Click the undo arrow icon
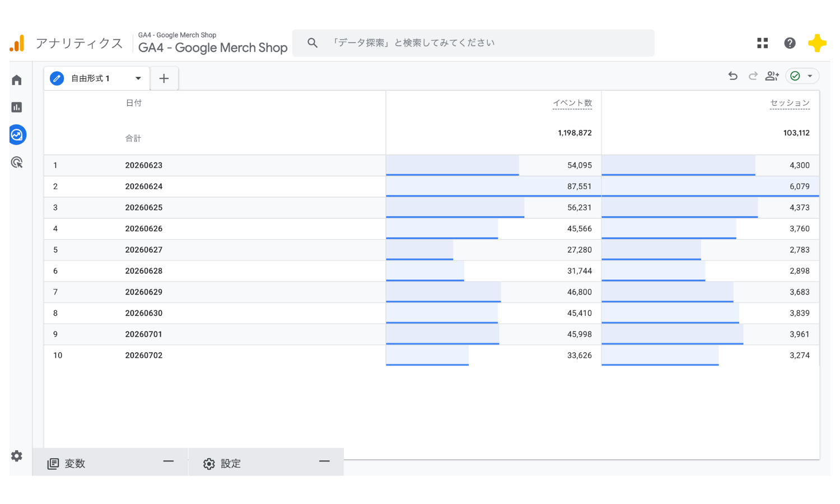840x504 pixels. click(x=733, y=76)
